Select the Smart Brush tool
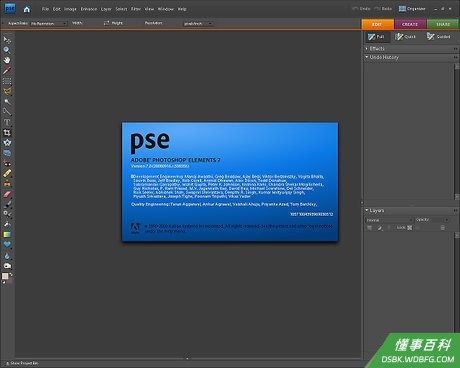460x368 pixels. [x=7, y=214]
